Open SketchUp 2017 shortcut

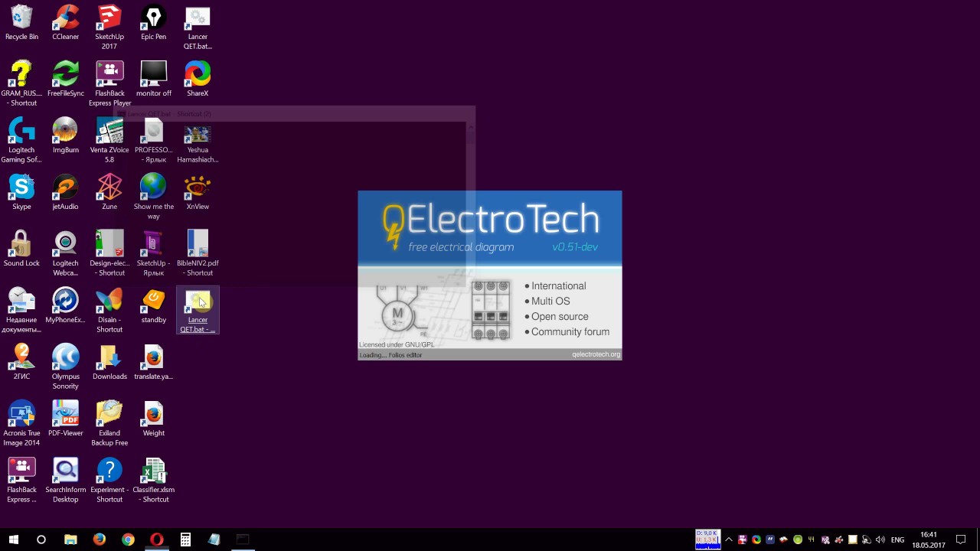[x=109, y=27]
